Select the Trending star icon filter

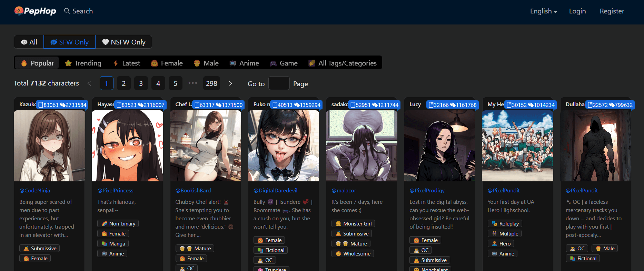pos(68,63)
